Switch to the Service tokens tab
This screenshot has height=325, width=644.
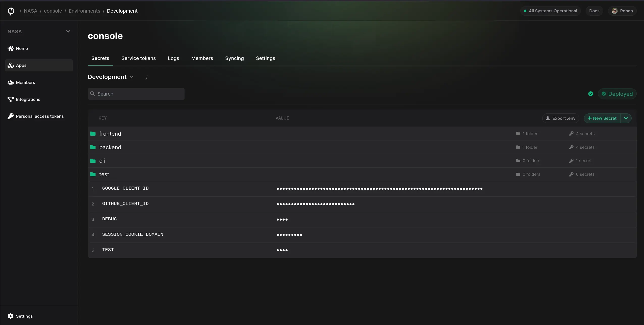point(138,58)
